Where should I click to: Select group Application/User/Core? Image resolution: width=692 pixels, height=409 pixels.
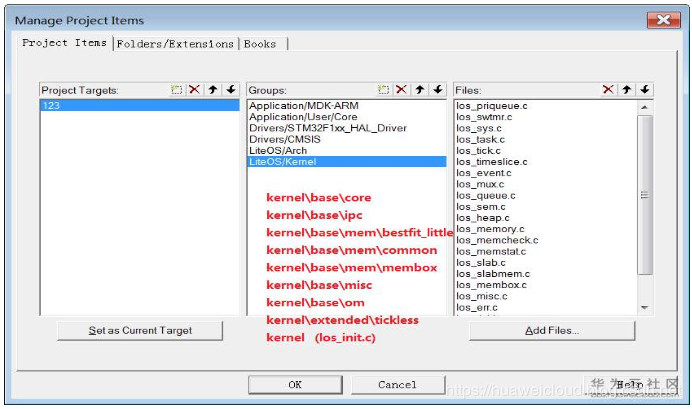[x=347, y=117]
